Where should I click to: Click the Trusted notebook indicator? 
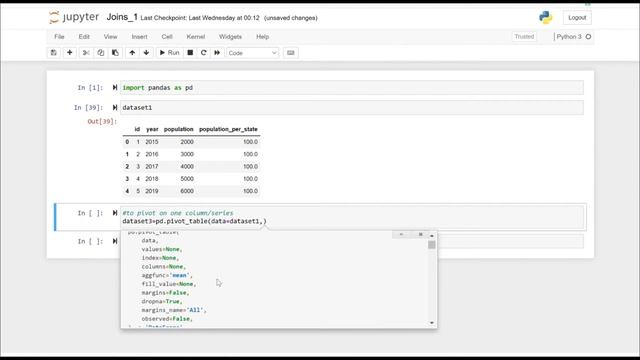[x=524, y=37]
